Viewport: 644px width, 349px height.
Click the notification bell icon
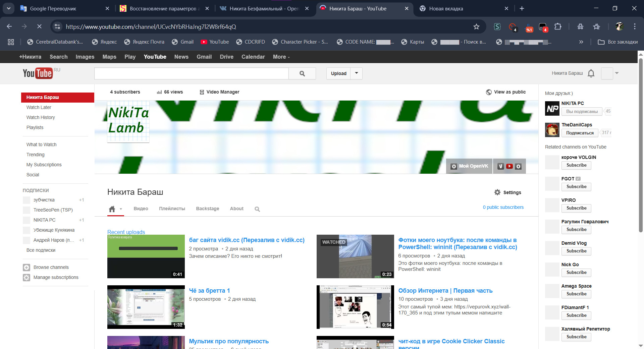pyautogui.click(x=591, y=73)
